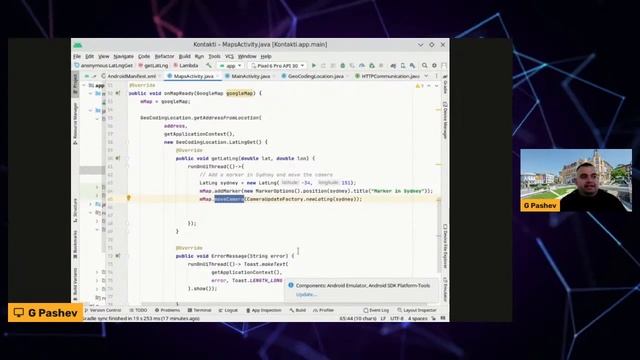The image size is (640, 360).
Task: Open the Profiler tool window
Action: (x=323, y=311)
